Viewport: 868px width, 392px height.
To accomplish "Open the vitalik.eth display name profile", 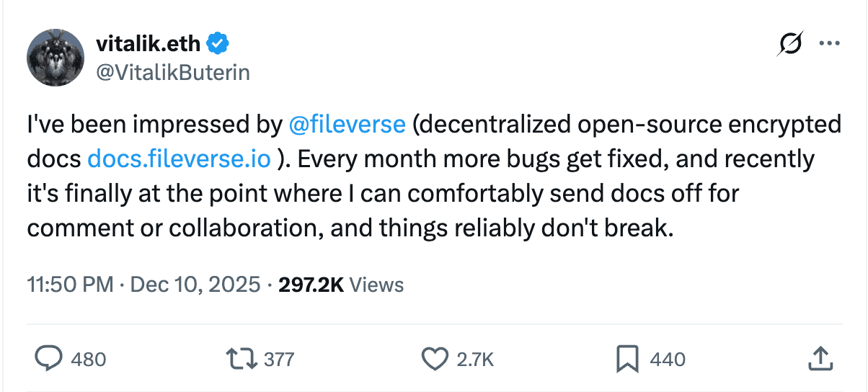I will tap(149, 44).
